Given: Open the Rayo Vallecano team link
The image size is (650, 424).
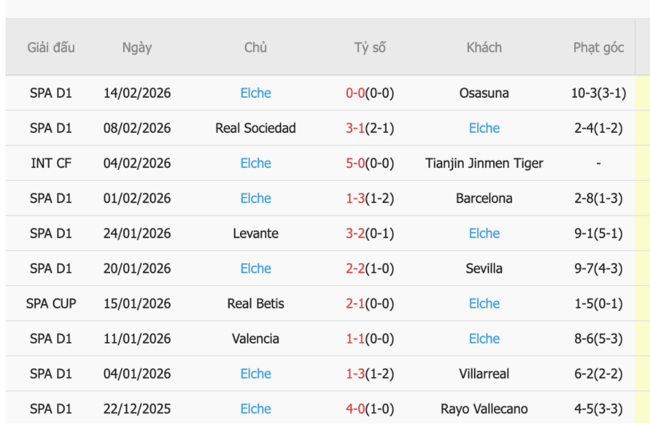Looking at the screenshot, I should [x=484, y=408].
